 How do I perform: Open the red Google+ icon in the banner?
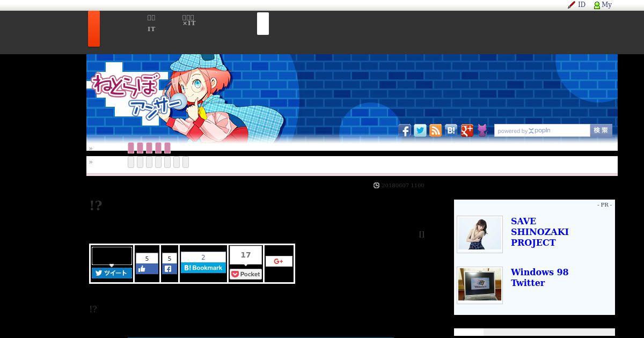coord(467,130)
